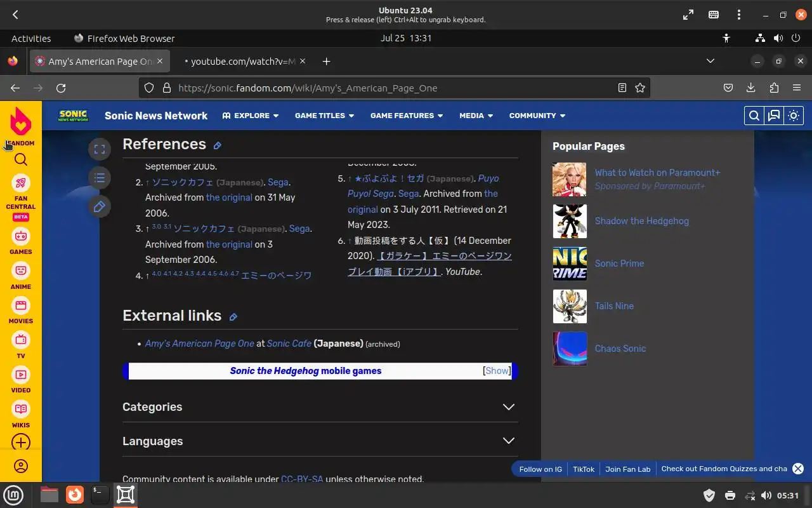Open the GAME TITLES dropdown menu
Viewport: 812px width, 508px height.
324,116
